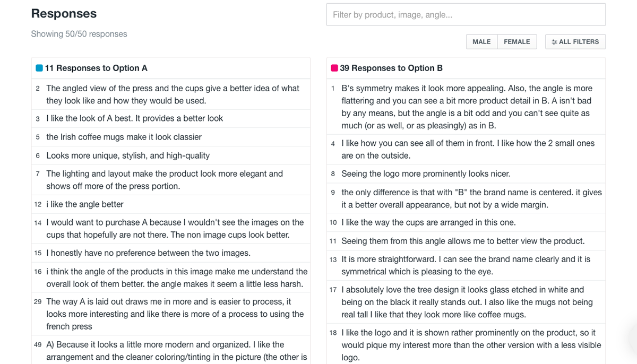Open response 1 about B's symmetry
This screenshot has width=637, height=364.
(466, 107)
